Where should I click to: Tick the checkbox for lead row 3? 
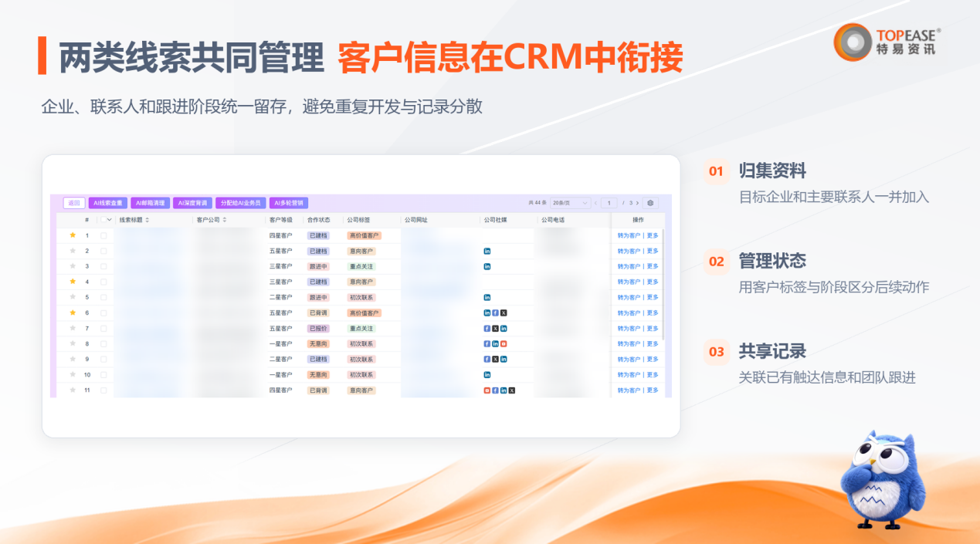(103, 266)
